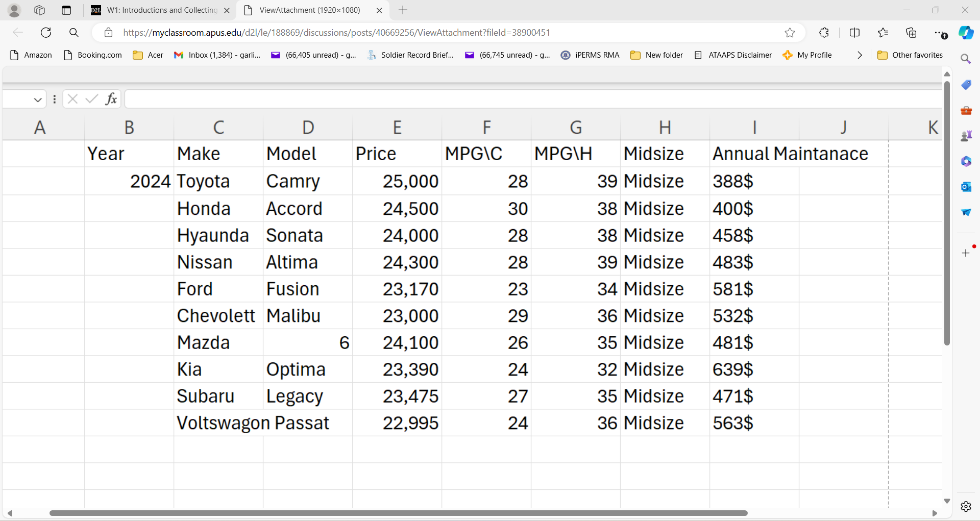Click the sidebar search icon
Image resolution: width=980 pixels, height=521 pixels.
point(966,59)
